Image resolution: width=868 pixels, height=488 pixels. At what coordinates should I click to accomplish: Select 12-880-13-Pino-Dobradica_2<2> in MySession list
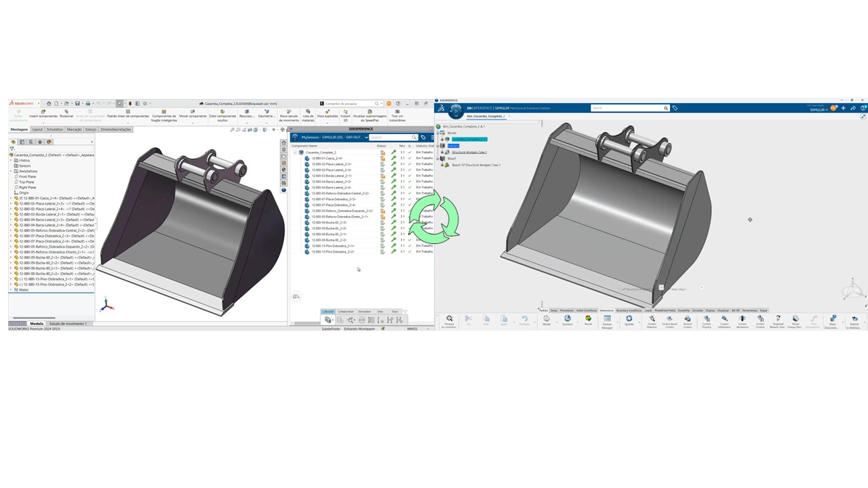(332, 251)
